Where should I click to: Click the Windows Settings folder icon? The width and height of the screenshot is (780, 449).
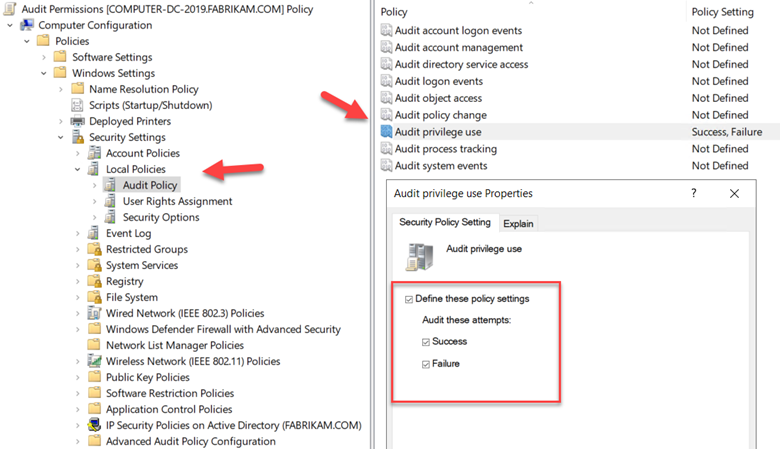60,73
